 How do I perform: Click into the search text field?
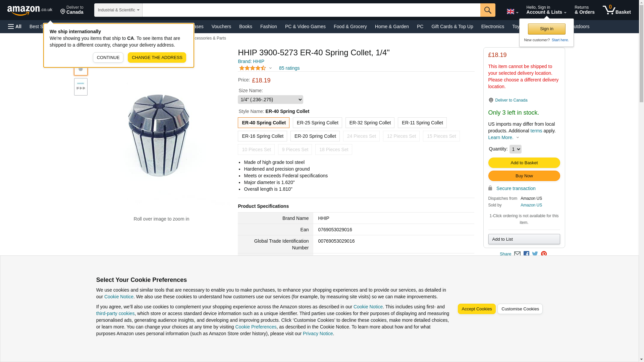(x=311, y=10)
